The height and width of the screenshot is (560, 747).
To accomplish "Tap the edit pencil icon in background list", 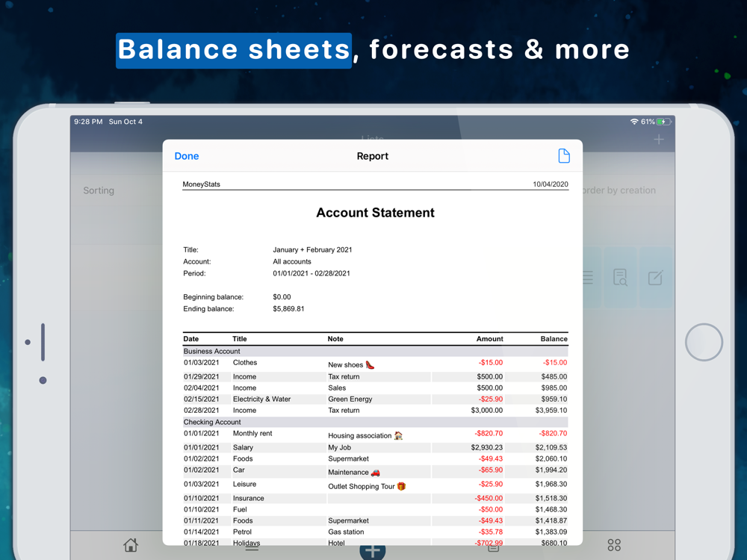I will click(656, 278).
